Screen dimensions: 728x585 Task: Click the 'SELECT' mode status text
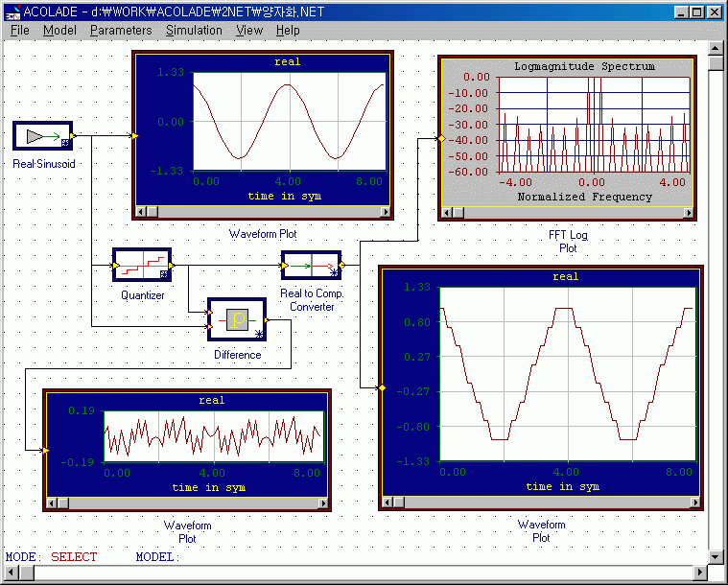tap(74, 556)
